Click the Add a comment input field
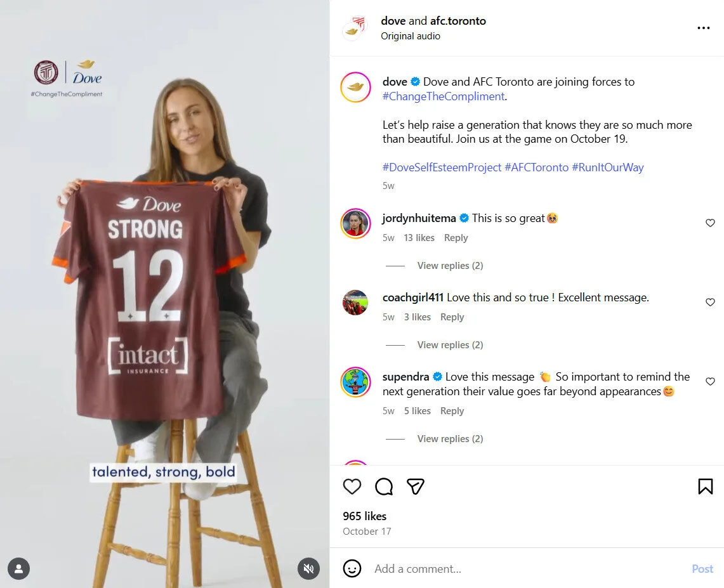 (444, 568)
